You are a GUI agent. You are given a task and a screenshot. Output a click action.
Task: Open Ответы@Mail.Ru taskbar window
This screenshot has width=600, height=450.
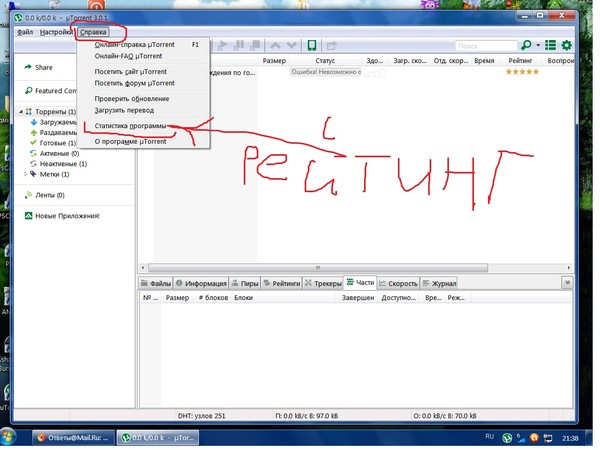point(73,438)
